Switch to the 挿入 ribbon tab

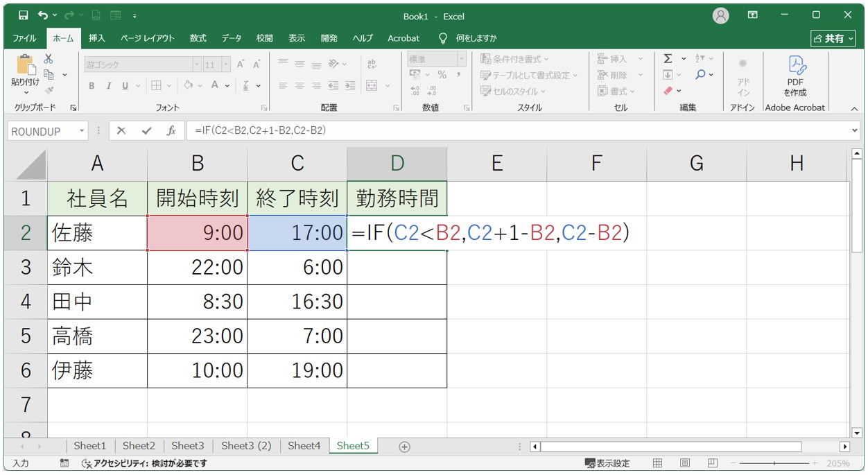tap(97, 38)
